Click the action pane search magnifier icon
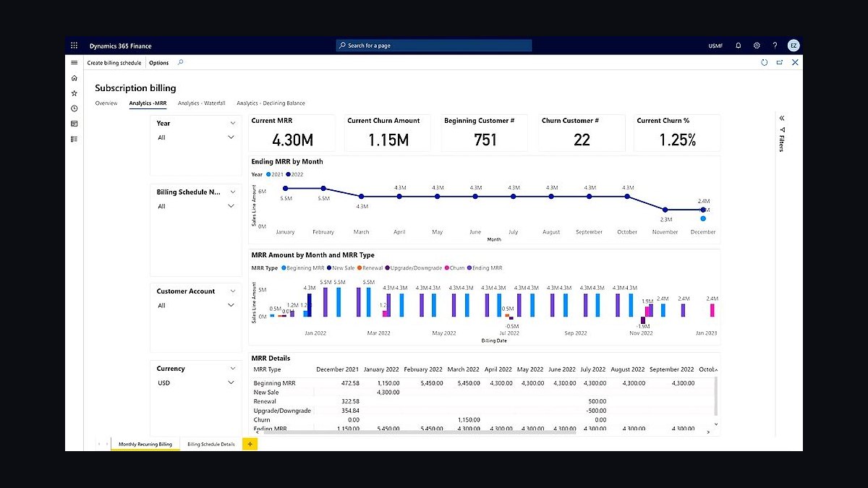This screenshot has height=488, width=868. pos(181,63)
